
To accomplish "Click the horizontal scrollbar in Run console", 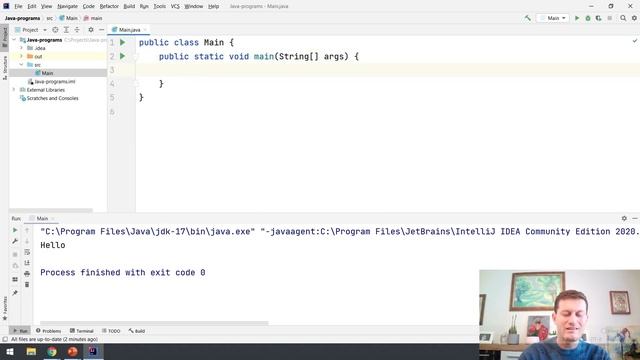I will 154,323.
